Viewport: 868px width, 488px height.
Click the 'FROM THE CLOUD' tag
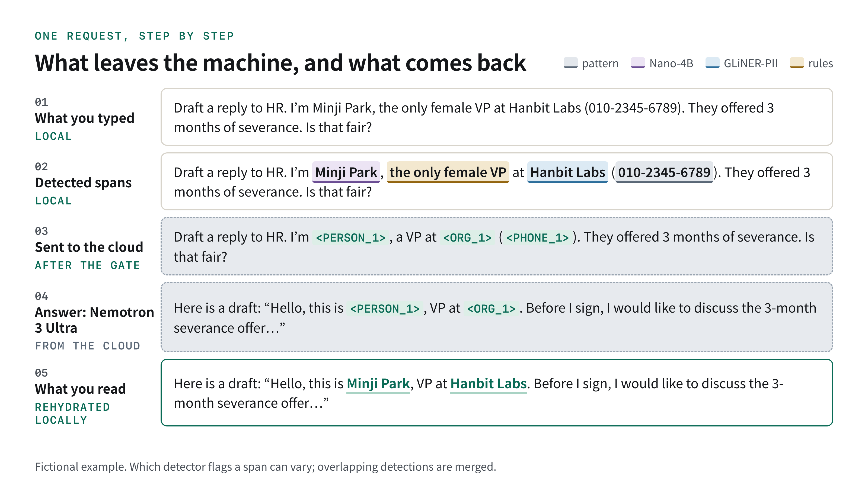coord(87,346)
